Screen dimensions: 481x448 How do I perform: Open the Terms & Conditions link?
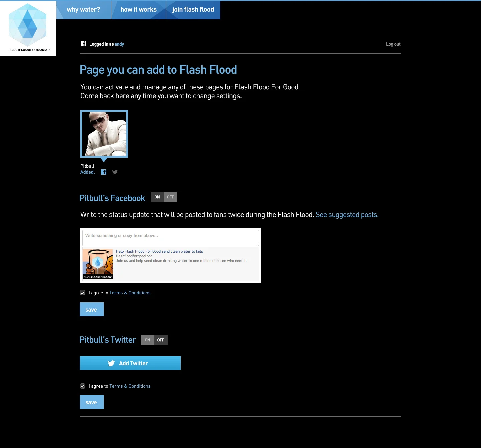[130, 293]
